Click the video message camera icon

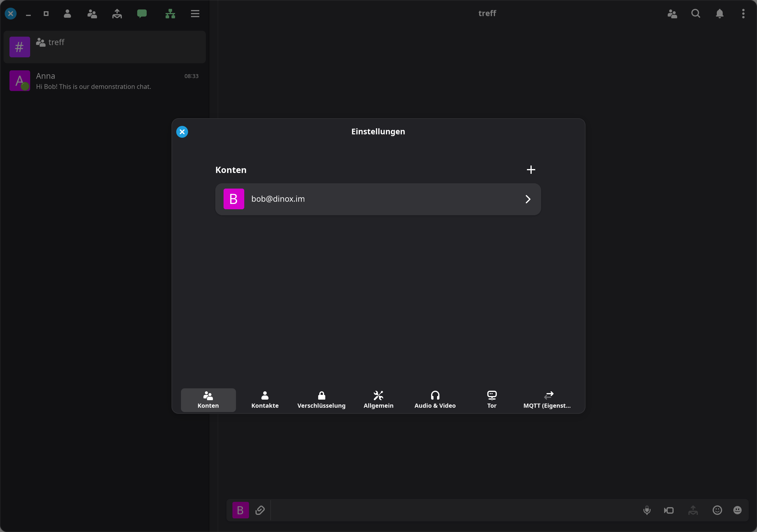point(669,511)
